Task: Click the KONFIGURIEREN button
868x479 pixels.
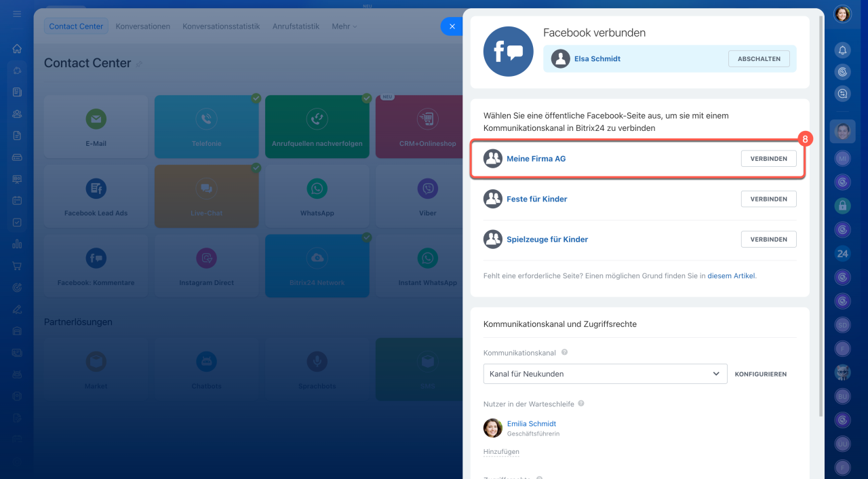Action: [x=761, y=374]
